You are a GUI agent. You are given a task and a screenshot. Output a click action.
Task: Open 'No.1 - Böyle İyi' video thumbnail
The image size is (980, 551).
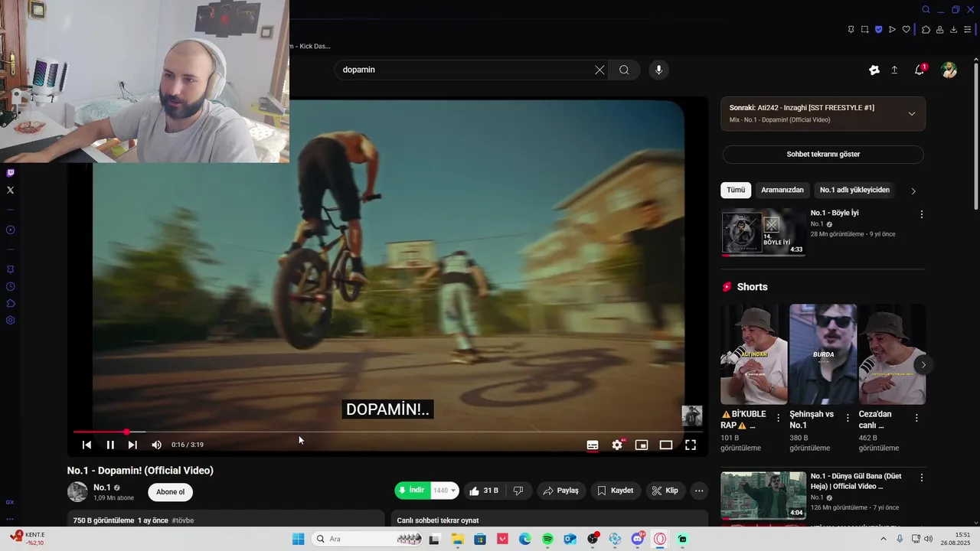pyautogui.click(x=763, y=232)
